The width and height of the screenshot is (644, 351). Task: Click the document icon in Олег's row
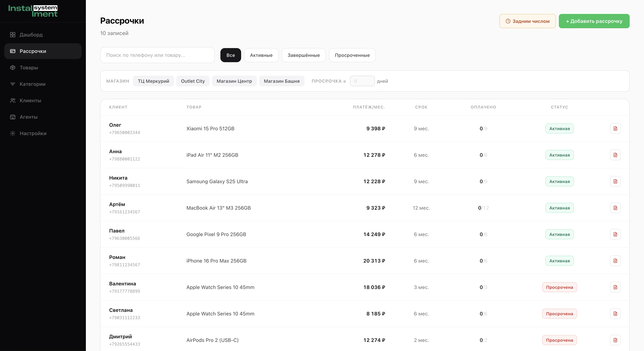pos(615,128)
